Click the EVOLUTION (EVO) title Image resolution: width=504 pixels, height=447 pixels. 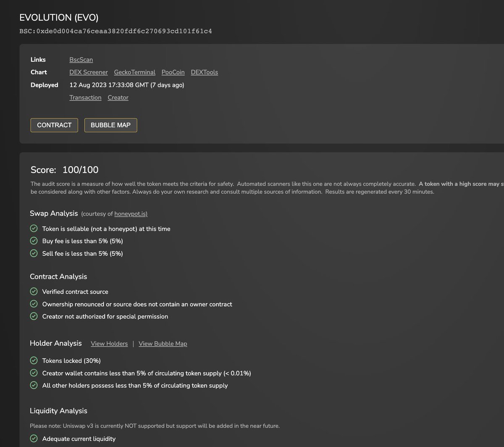(x=59, y=18)
